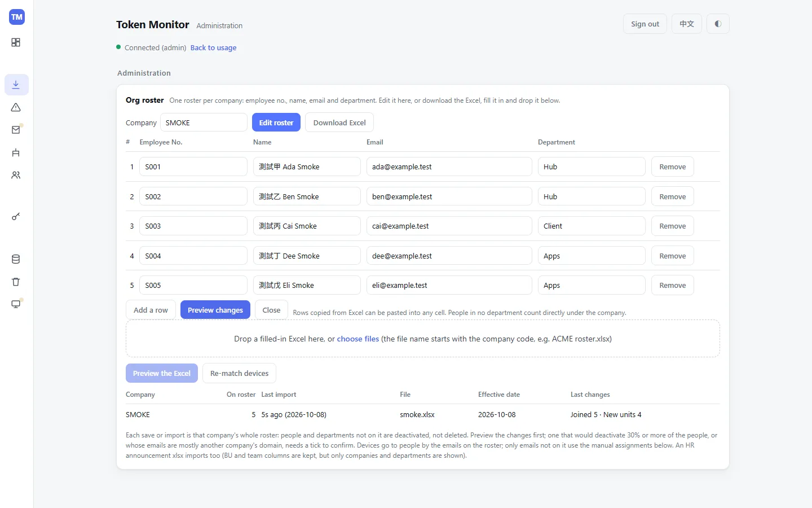Remove the S002 Ben Smoke row
The width and height of the screenshot is (812, 508).
tap(673, 196)
